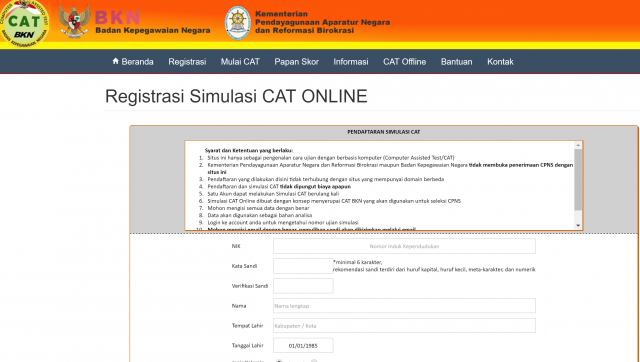The height and width of the screenshot is (362, 640).
Task: Click term 8 'Data akan digunakan sebagai bahan analisa'
Action: click(260, 215)
